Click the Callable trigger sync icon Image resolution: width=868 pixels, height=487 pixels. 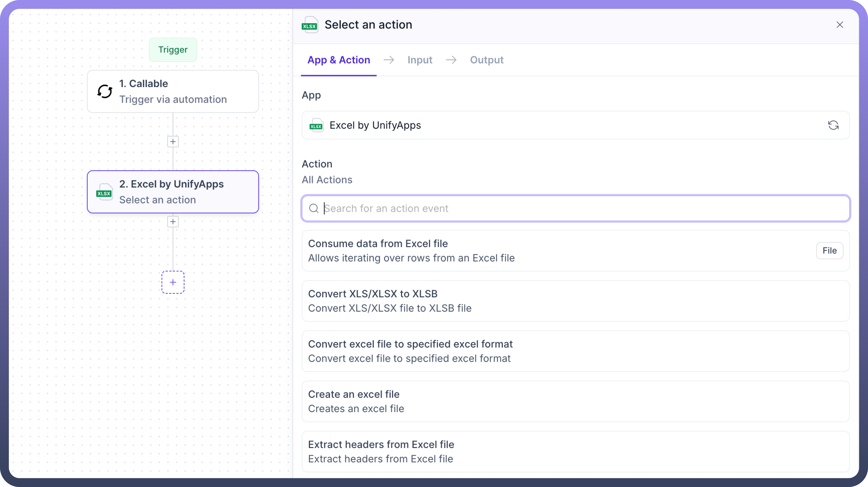105,92
